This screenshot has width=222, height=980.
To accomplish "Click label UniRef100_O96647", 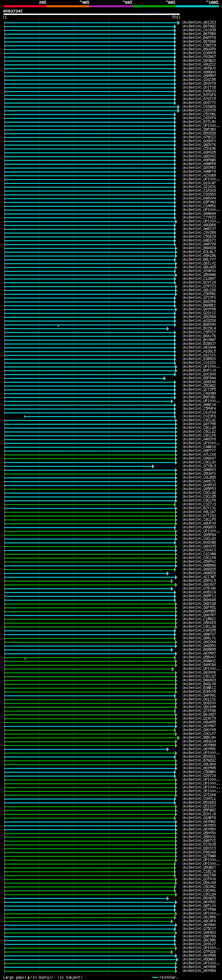I will coord(199,459).
